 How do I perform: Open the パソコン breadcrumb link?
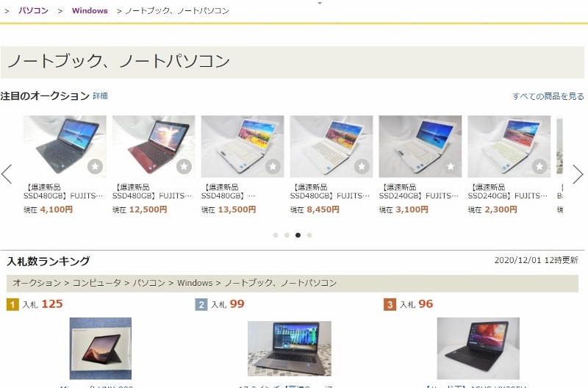[x=33, y=10]
